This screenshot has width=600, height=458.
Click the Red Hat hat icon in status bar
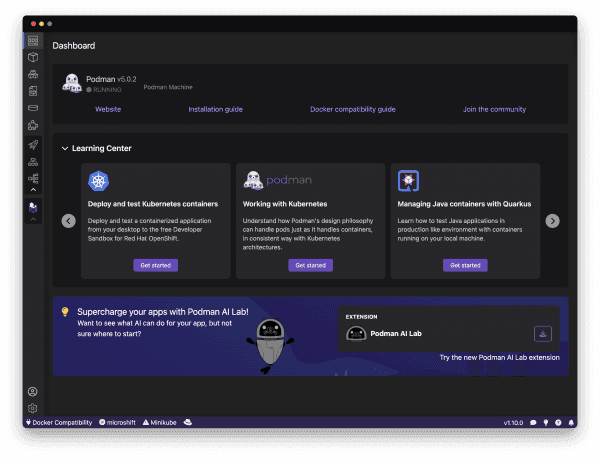click(188, 422)
